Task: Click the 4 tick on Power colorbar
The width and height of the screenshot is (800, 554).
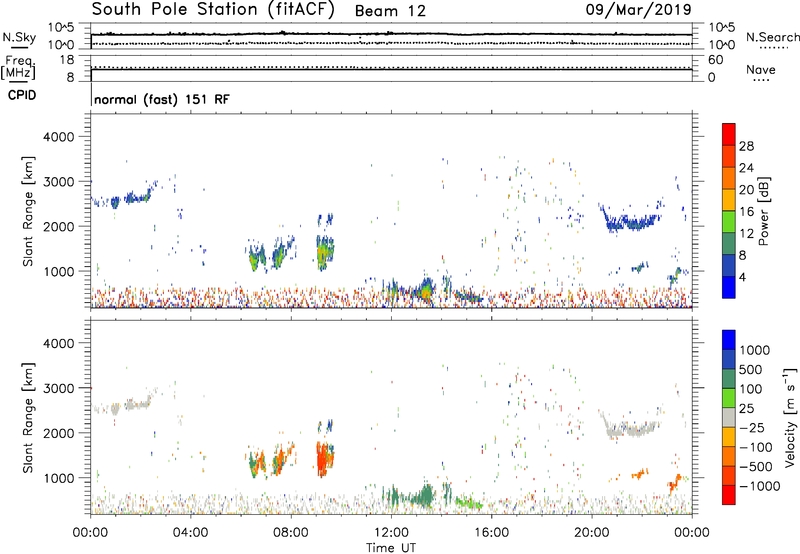Action: coord(742,277)
